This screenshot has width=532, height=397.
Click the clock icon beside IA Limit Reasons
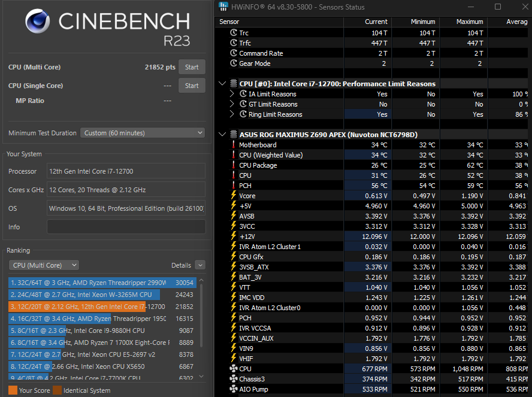point(243,93)
